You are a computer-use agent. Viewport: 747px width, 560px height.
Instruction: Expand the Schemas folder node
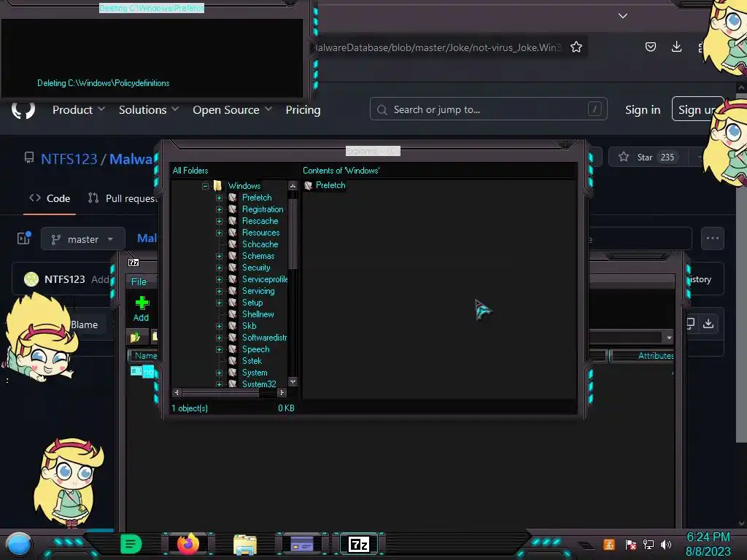(x=219, y=256)
